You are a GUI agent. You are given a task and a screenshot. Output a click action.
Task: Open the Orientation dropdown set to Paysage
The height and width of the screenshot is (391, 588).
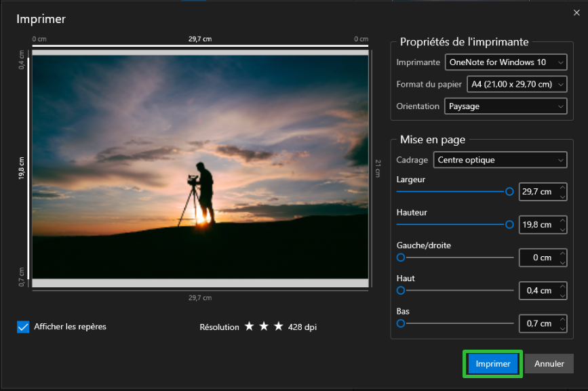click(x=505, y=106)
